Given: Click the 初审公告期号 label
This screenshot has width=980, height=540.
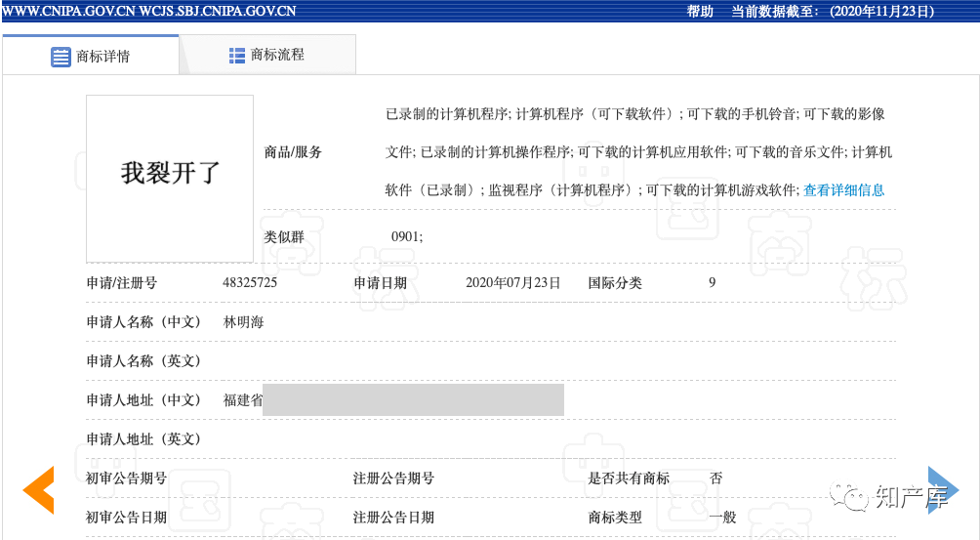Looking at the screenshot, I should click(126, 478).
